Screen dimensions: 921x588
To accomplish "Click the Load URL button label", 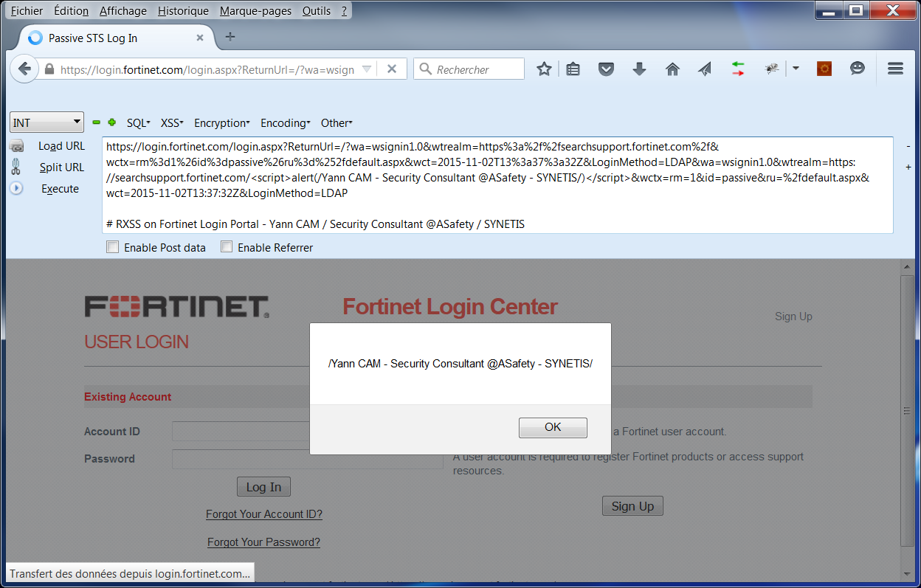I will point(61,146).
